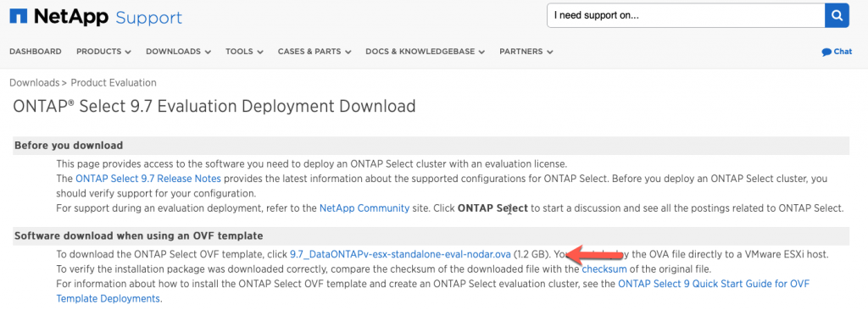Expand the Docs & Knowledgebase dropdown menu
Screen dimensions: 868x310
tap(426, 52)
